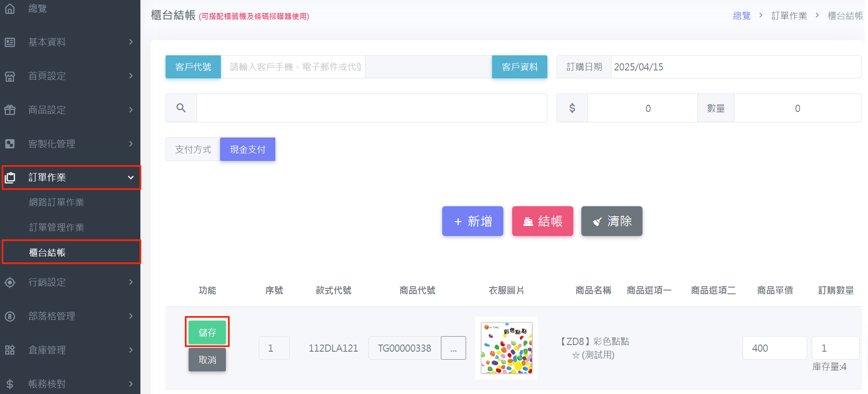Viewport: 868px width, 394px height.
Task: Click the home icon beside 總覽
Action: [10, 8]
